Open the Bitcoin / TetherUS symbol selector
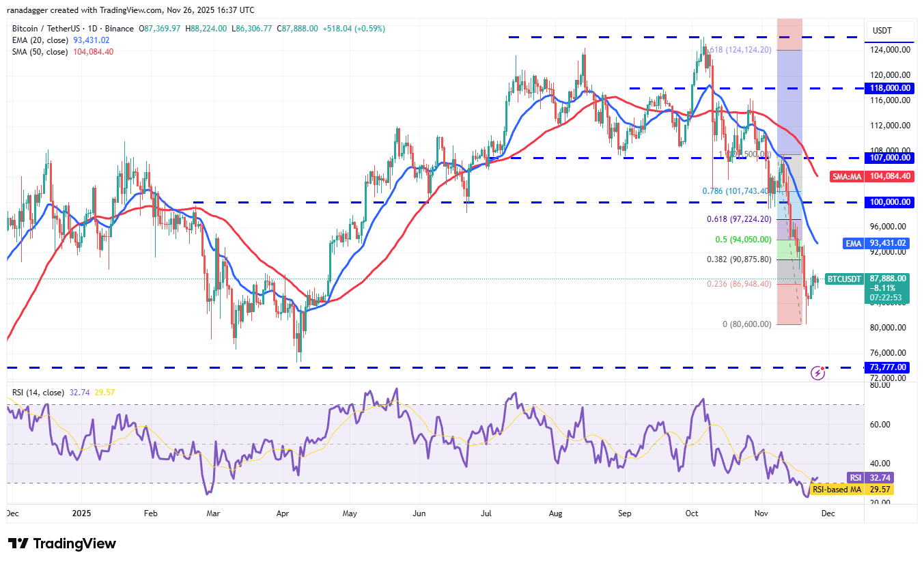 [48, 28]
